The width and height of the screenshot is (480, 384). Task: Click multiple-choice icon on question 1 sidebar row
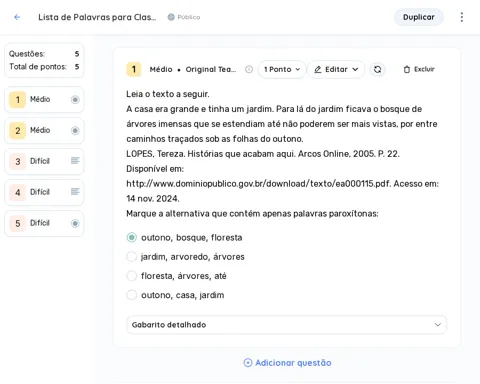[x=75, y=99]
